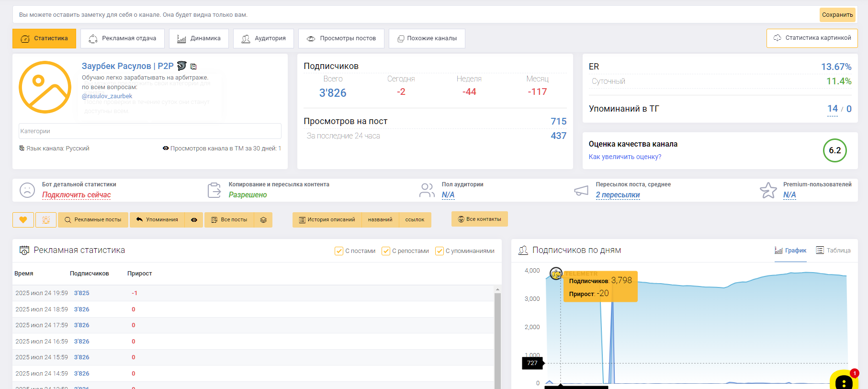The width and height of the screenshot is (868, 389).
Task: Click the chart point marker at tooltip
Action: coord(556,274)
